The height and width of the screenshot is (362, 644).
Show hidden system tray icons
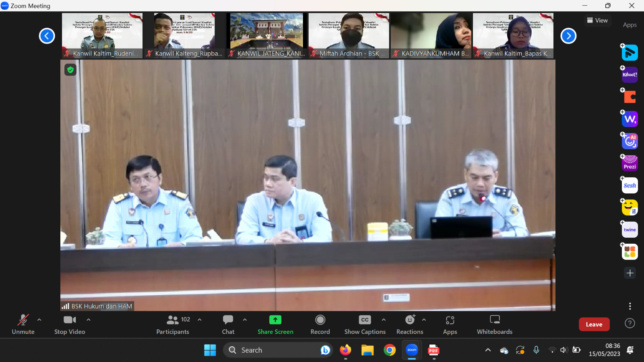[x=488, y=350]
